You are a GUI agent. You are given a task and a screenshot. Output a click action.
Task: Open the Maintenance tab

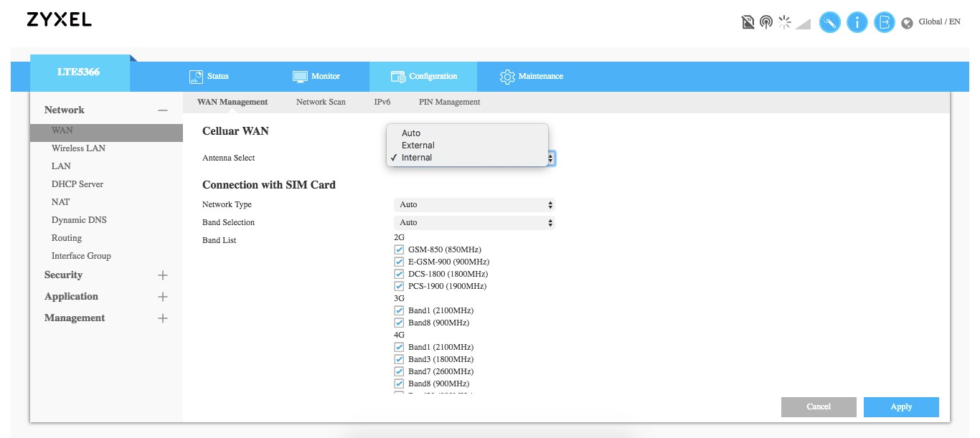pyautogui.click(x=532, y=76)
